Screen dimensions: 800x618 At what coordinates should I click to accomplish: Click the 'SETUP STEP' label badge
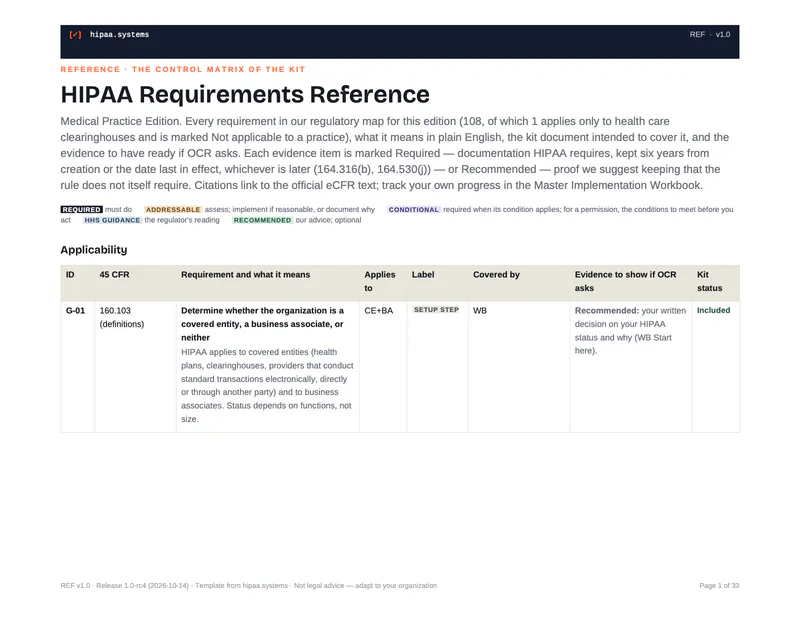[x=436, y=310]
